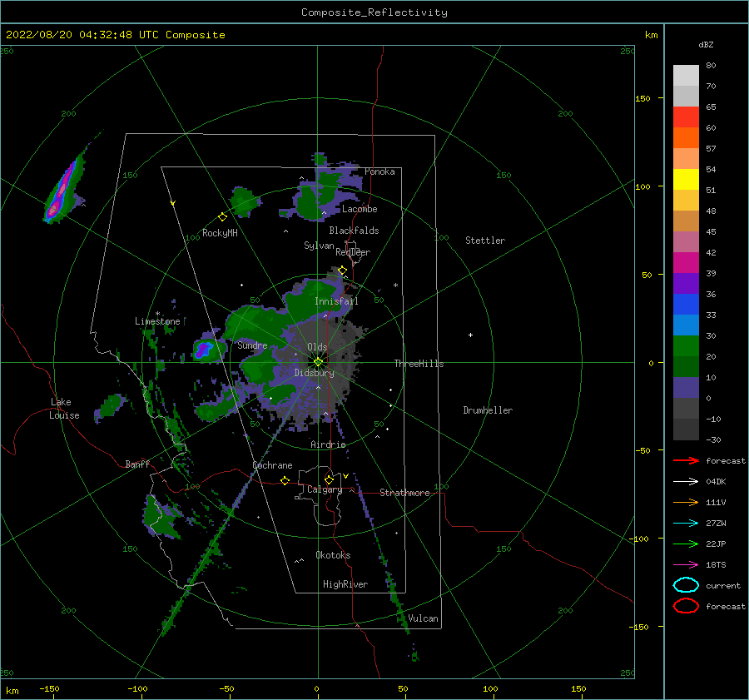The image size is (749, 700).
Task: Click yellow diamond marker above Calgary label
Action: [x=329, y=479]
